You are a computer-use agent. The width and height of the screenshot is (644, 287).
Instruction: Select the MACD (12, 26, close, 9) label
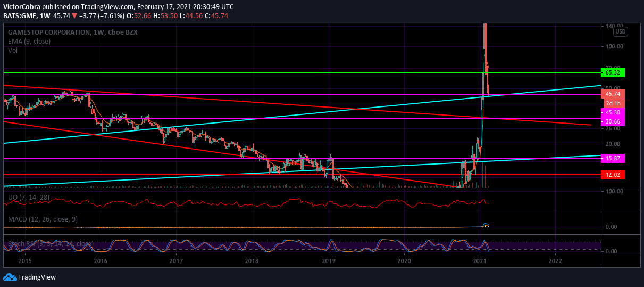[x=43, y=219]
